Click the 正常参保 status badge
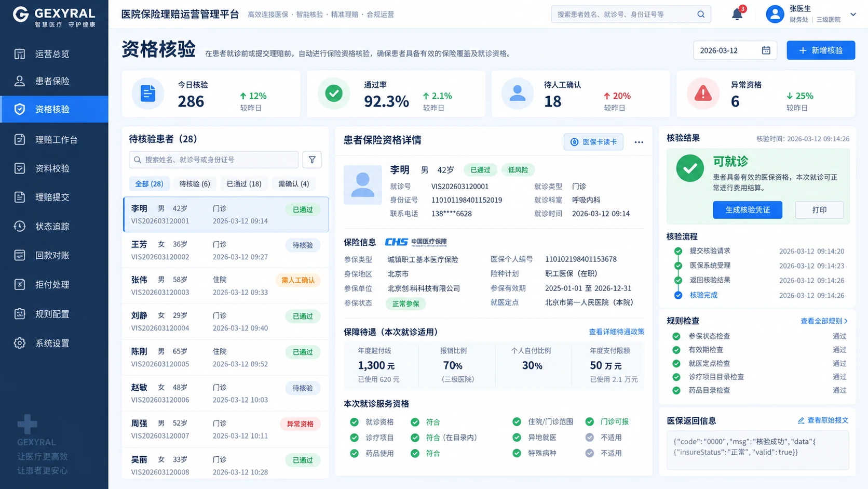This screenshot has width=868, height=489. [405, 303]
